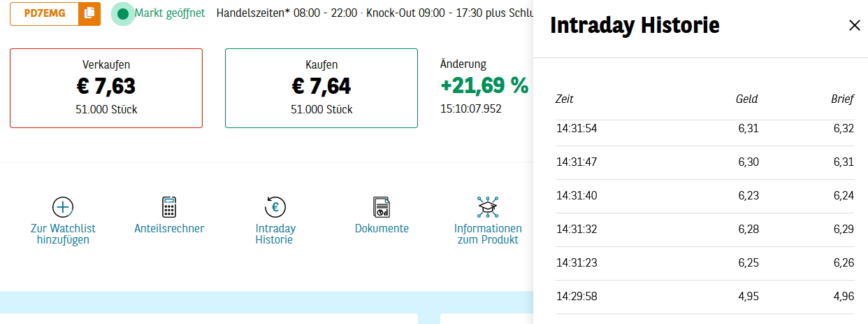Click the Brief column header
This screenshot has height=324, width=868.
point(842,99)
